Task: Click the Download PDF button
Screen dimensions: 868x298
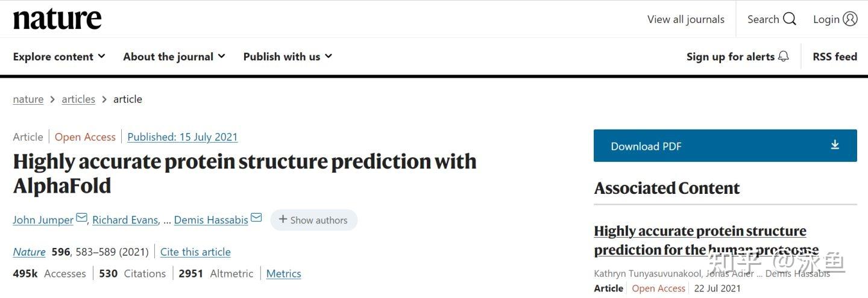Action: coord(725,146)
